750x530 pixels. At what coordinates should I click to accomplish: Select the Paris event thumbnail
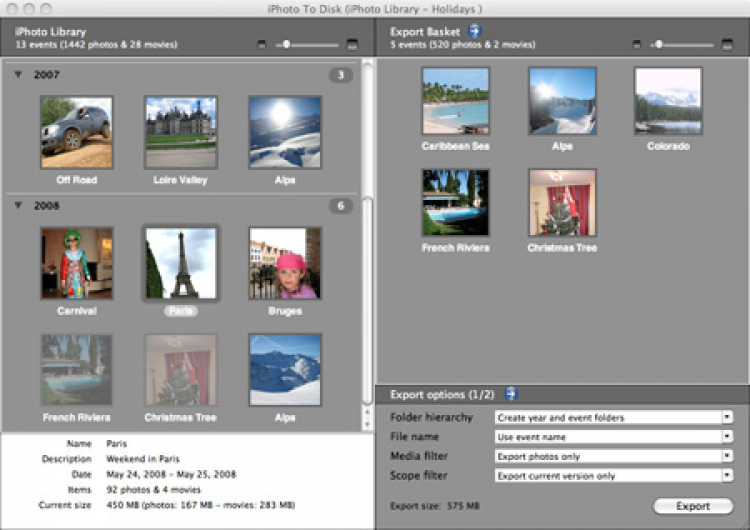tap(181, 264)
